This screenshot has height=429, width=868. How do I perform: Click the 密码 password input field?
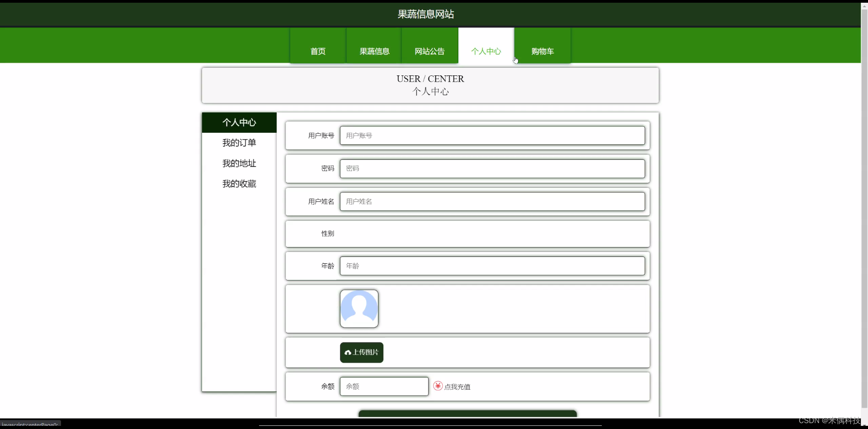tap(492, 168)
